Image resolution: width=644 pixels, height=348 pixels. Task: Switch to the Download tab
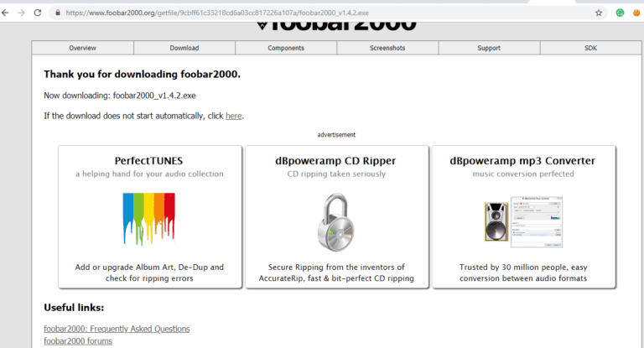click(x=184, y=48)
